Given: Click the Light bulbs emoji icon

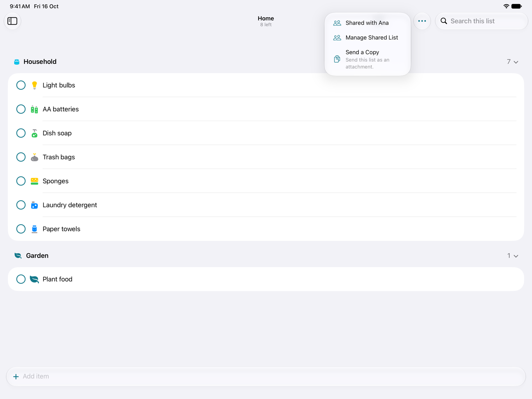Looking at the screenshot, I should click(34, 85).
